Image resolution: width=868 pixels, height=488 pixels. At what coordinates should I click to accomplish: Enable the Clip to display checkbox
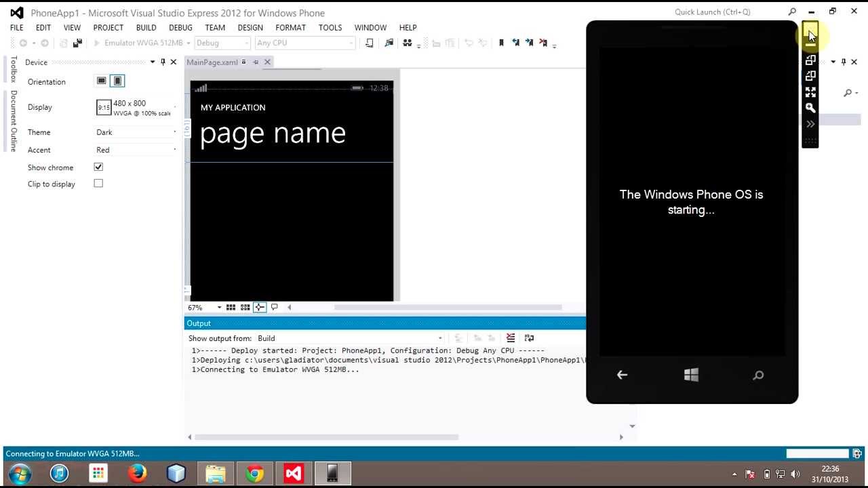[x=98, y=183]
